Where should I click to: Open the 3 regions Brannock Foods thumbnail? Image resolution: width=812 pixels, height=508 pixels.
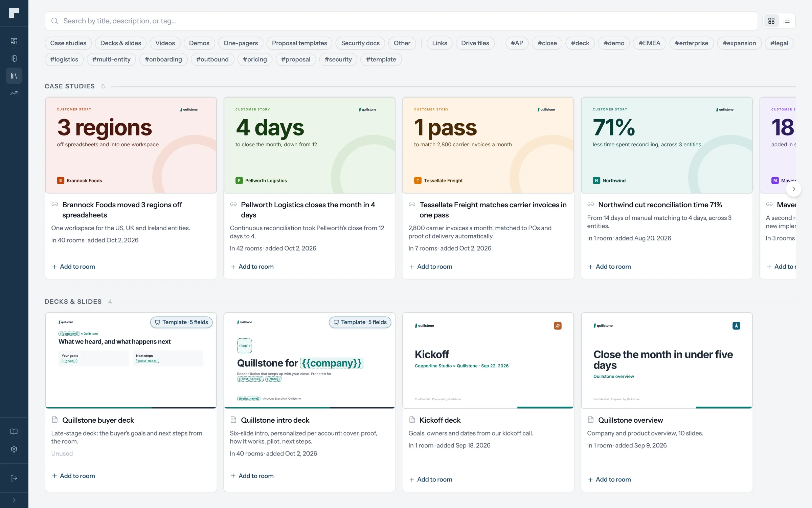pyautogui.click(x=131, y=145)
